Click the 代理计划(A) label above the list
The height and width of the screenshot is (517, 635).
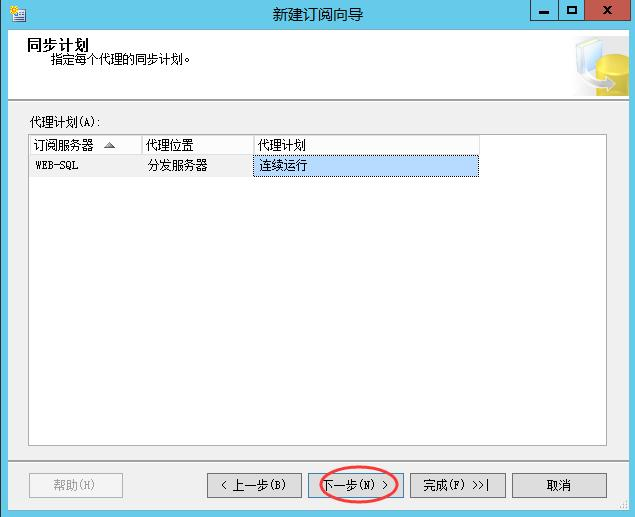65,122
